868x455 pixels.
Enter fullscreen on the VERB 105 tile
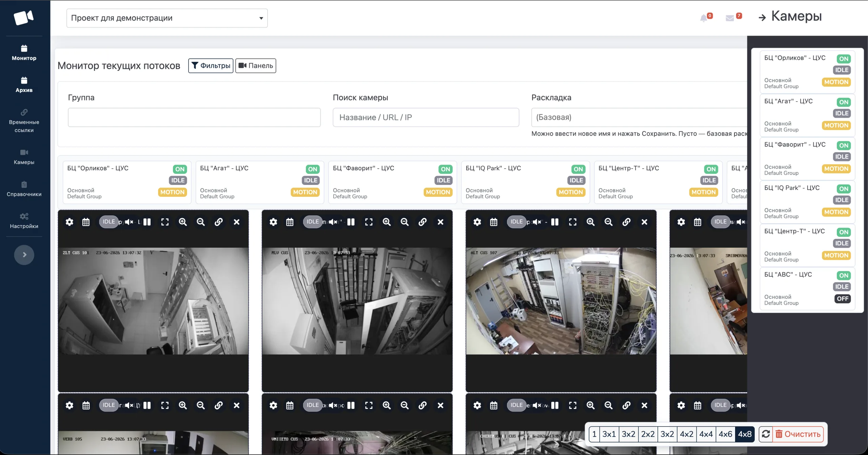[165, 405]
